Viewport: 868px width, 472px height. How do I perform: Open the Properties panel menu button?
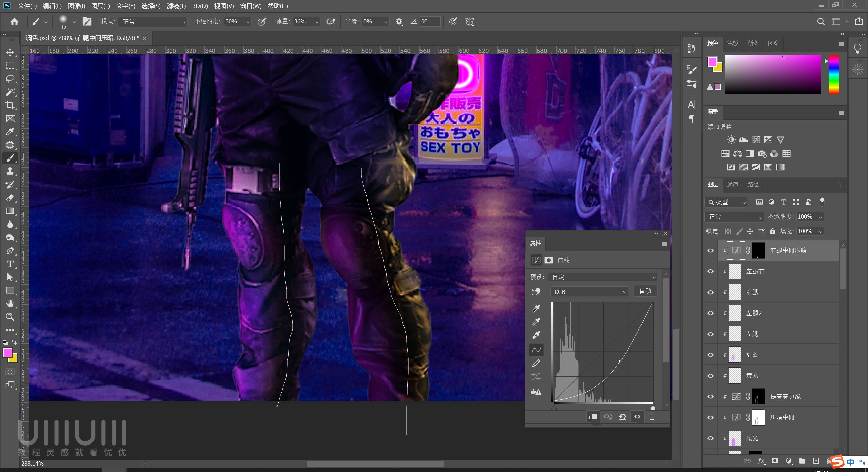coord(664,244)
